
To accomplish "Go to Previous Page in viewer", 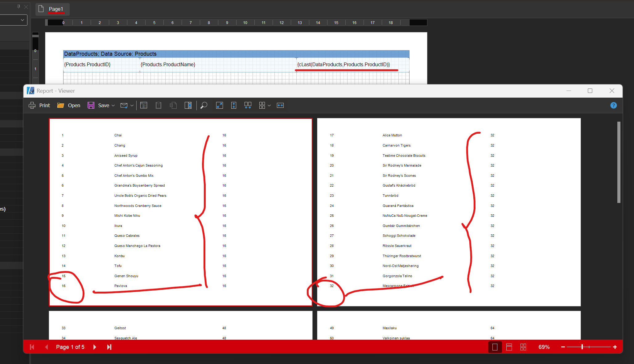I will coord(47,347).
